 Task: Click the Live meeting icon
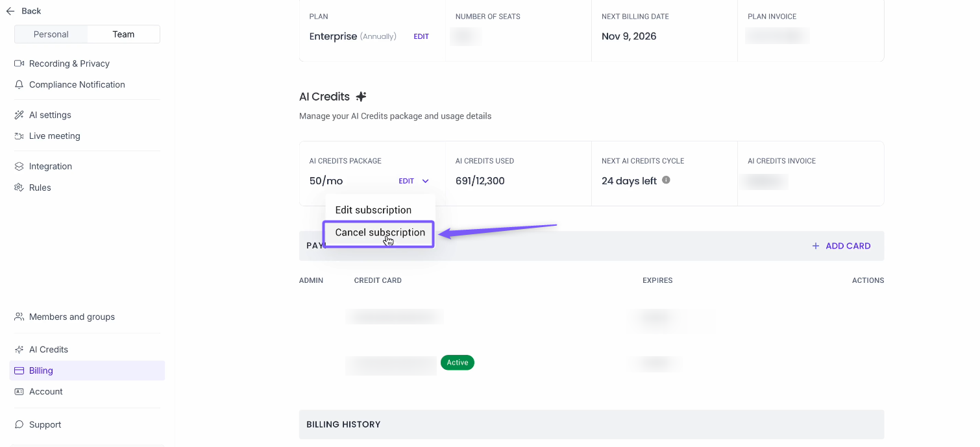19,136
